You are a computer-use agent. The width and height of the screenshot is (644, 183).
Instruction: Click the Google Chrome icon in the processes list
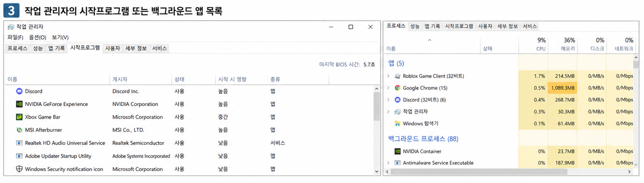[x=397, y=88]
